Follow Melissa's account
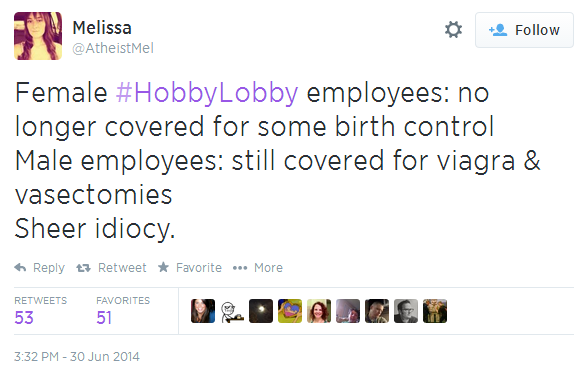The height and width of the screenshot is (372, 584). pyautogui.click(x=524, y=30)
